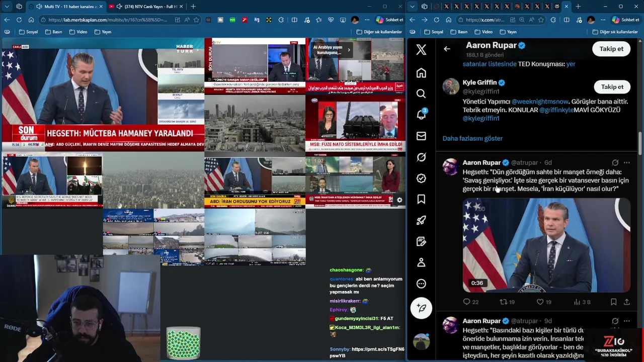Open the Grok icon on the 6d tweet
644x362 pixels.
click(615, 162)
